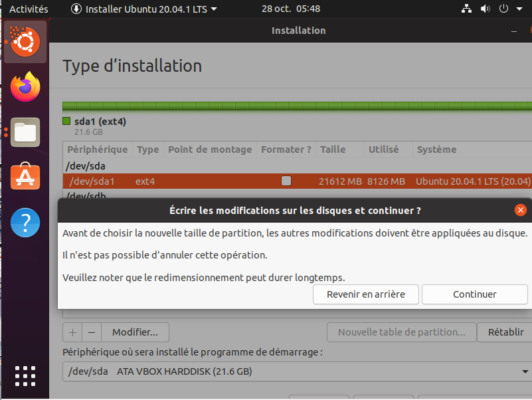
Task: Toggle the Formater checkbox for /dev/sda1
Action: coord(286,181)
